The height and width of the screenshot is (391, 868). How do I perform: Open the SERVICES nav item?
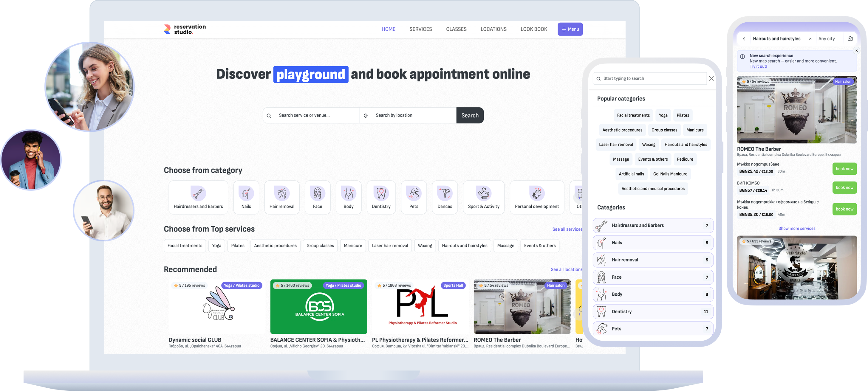[x=420, y=29]
